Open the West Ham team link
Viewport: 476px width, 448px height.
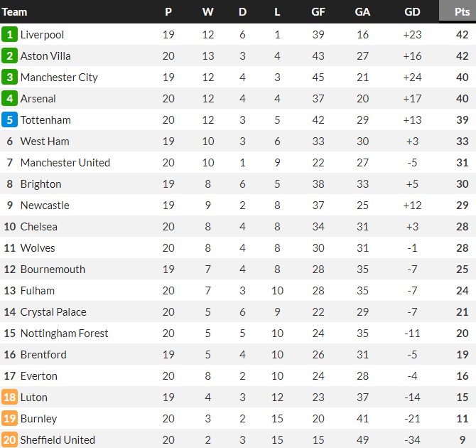(x=45, y=142)
